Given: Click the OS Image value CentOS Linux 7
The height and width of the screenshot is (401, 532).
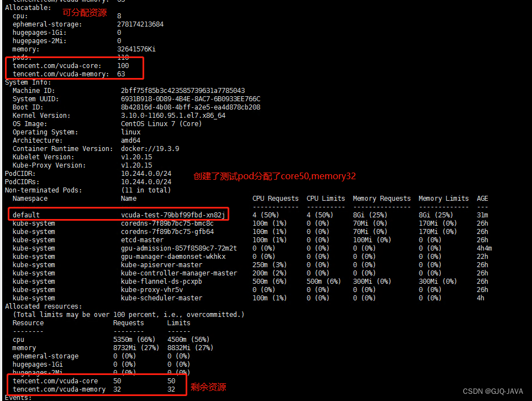Looking at the screenshot, I should click(161, 124).
